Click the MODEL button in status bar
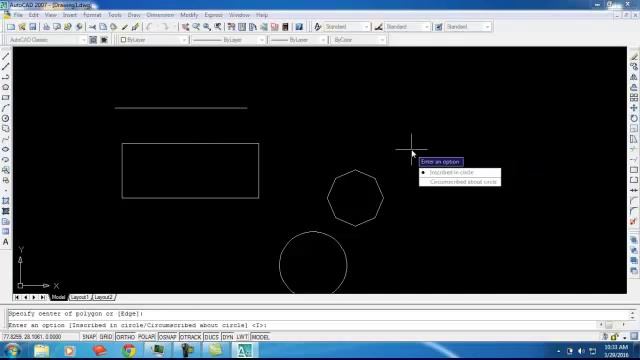The width and height of the screenshot is (640, 360). pos(260,337)
